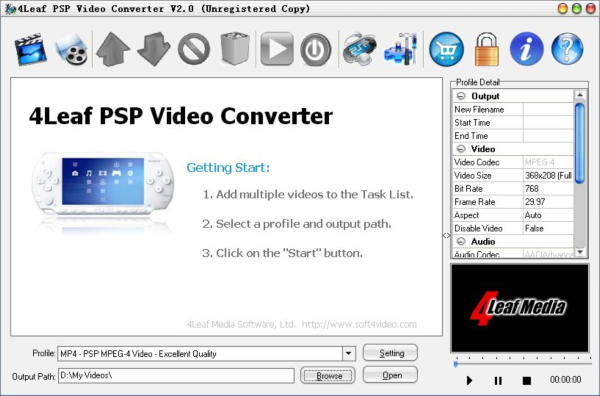Click the Video Codec MPEG-4 value
This screenshot has height=396, width=600.
pyautogui.click(x=548, y=162)
